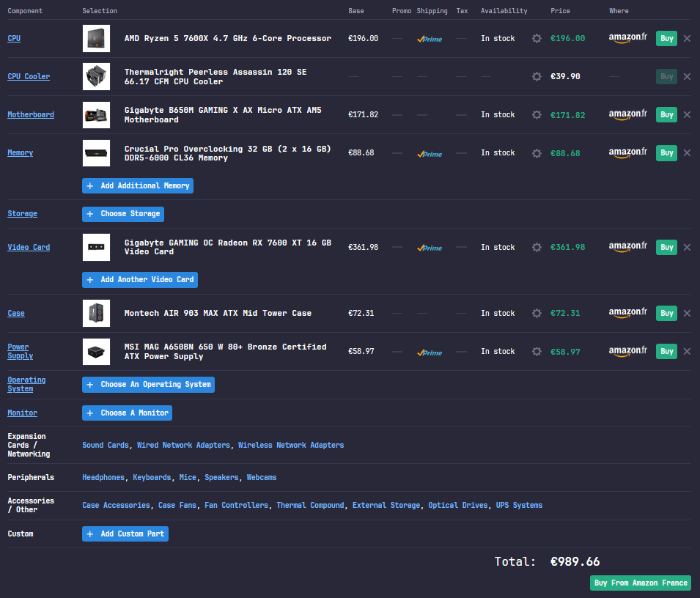Open the Monitor component link
The height and width of the screenshot is (598, 700).
pyautogui.click(x=22, y=413)
